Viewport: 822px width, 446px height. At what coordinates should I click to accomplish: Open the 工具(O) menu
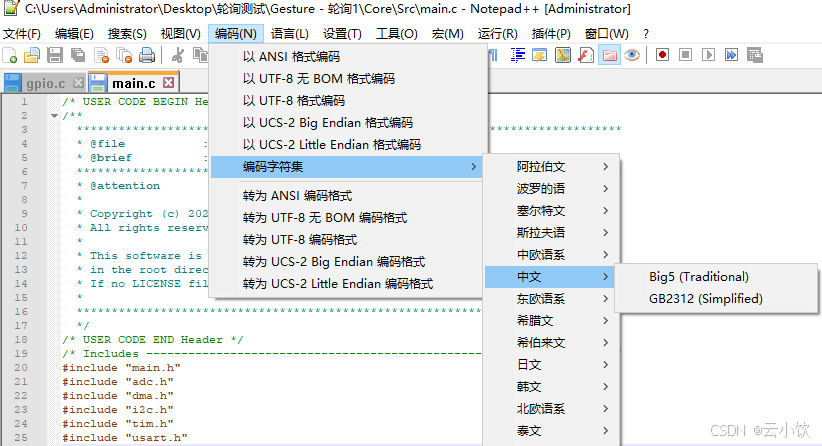396,34
